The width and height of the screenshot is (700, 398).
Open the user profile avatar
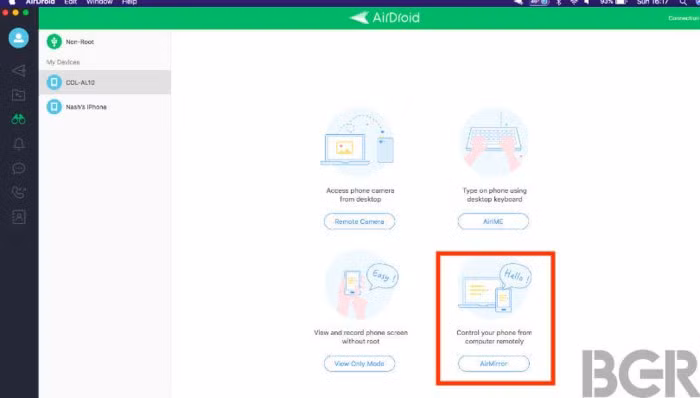tap(19, 38)
